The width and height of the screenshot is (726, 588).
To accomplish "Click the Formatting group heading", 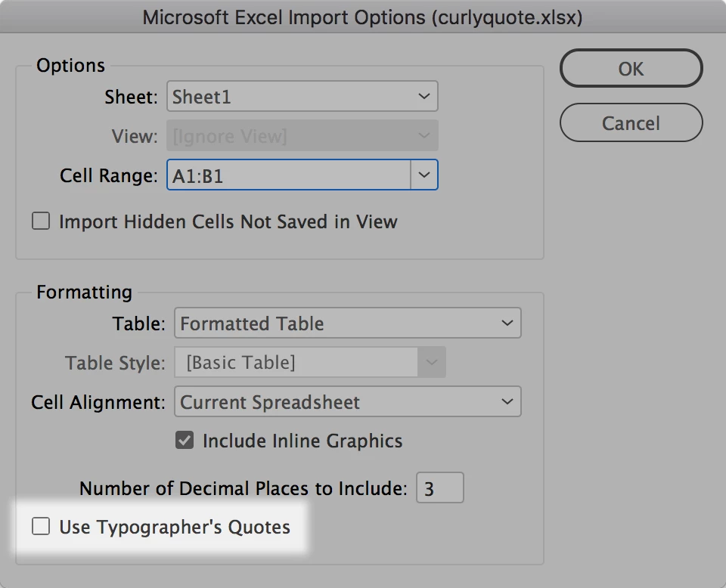I will tap(84, 292).
